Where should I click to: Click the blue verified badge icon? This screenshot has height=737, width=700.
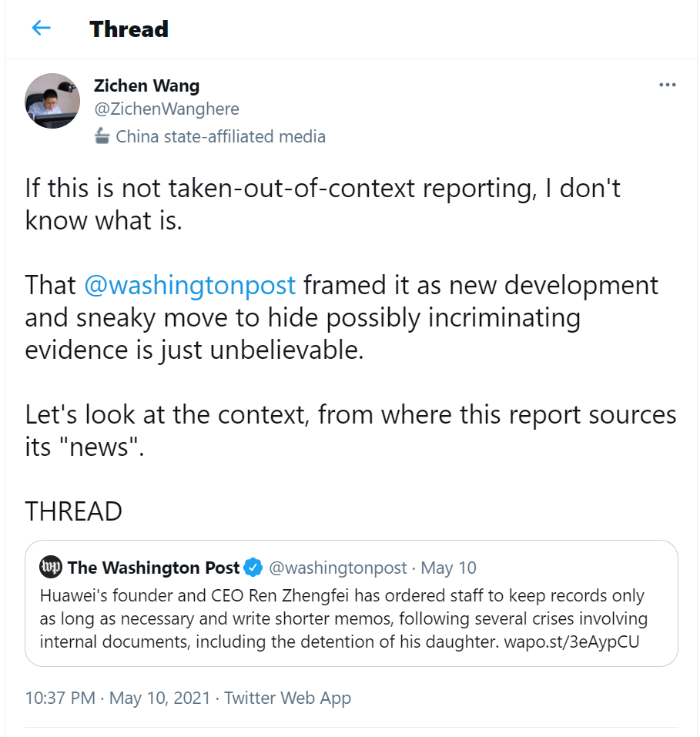(x=253, y=568)
